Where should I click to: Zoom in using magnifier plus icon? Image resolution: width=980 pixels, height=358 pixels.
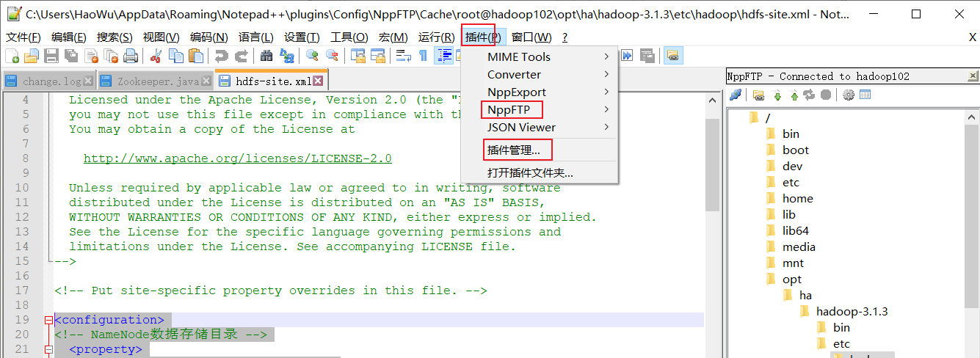pyautogui.click(x=312, y=56)
